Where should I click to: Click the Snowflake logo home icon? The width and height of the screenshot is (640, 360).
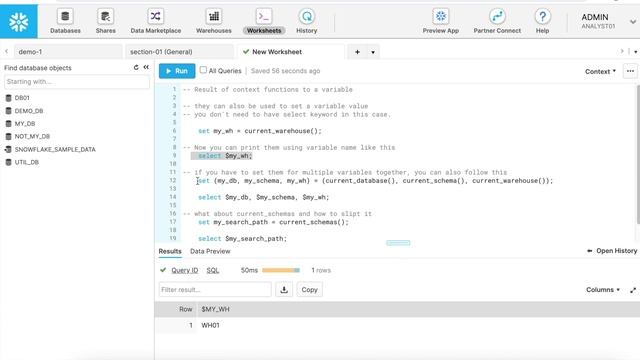coord(19,21)
